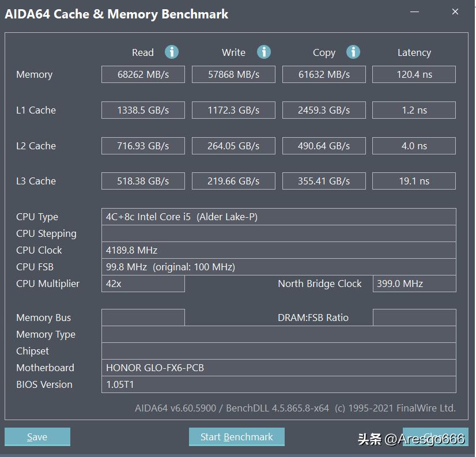
Task: Click the L2 Cache Copy result 490.64 GB/s
Action: pyautogui.click(x=323, y=145)
